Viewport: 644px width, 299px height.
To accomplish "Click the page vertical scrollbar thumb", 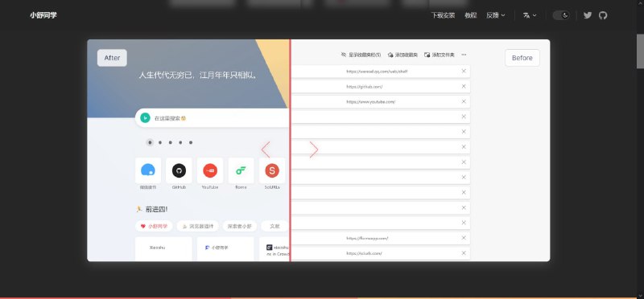I will point(640,52).
